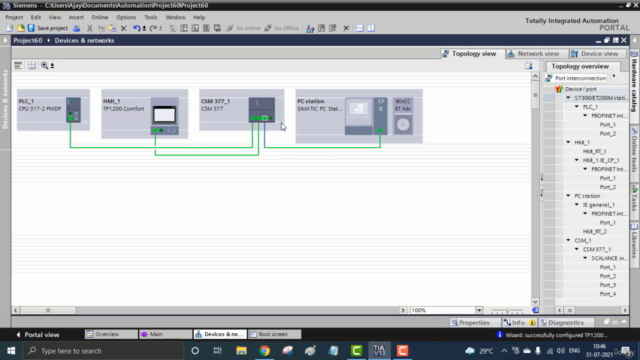Click the Save project button
This screenshot has height=360, width=640.
tap(47, 28)
